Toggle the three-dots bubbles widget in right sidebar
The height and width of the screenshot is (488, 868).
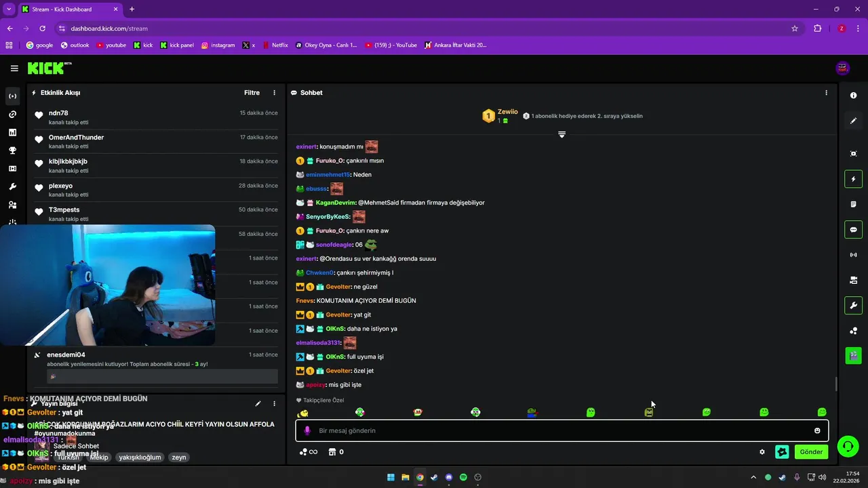point(853,331)
